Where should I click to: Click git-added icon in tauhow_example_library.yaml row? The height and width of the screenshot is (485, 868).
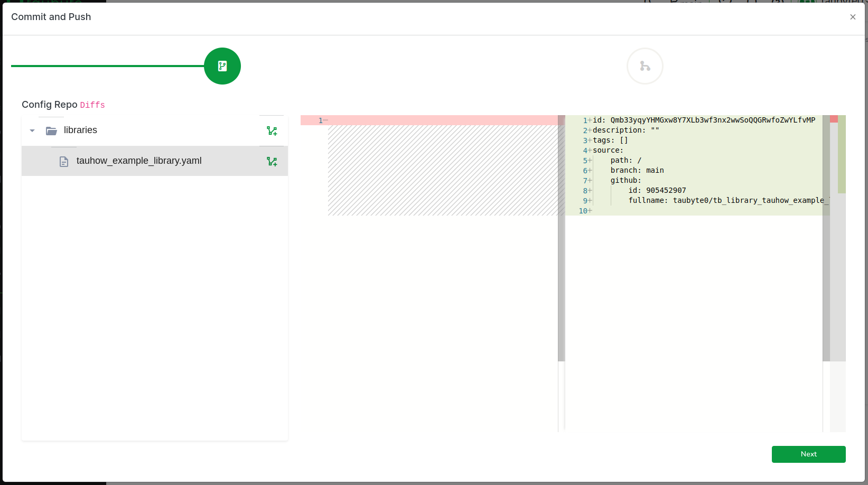(272, 161)
